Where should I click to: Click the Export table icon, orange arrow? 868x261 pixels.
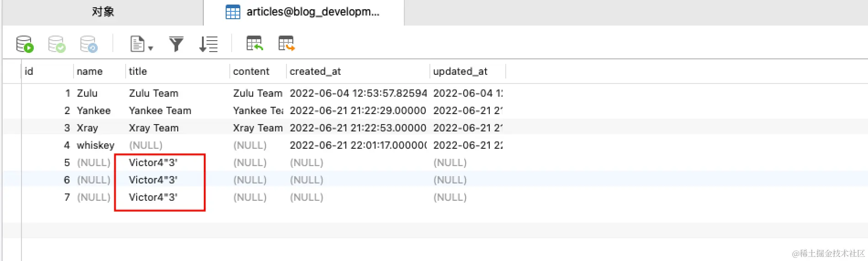[x=286, y=44]
